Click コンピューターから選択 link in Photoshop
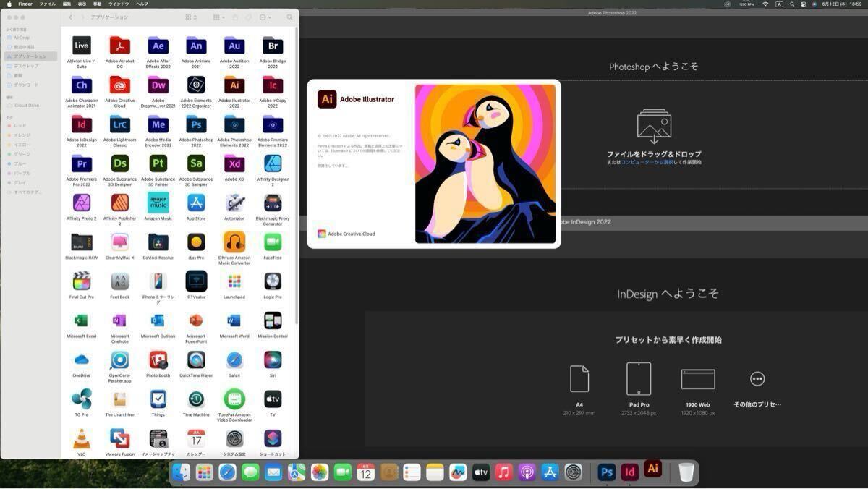The height and width of the screenshot is (489, 868). pyautogui.click(x=647, y=163)
